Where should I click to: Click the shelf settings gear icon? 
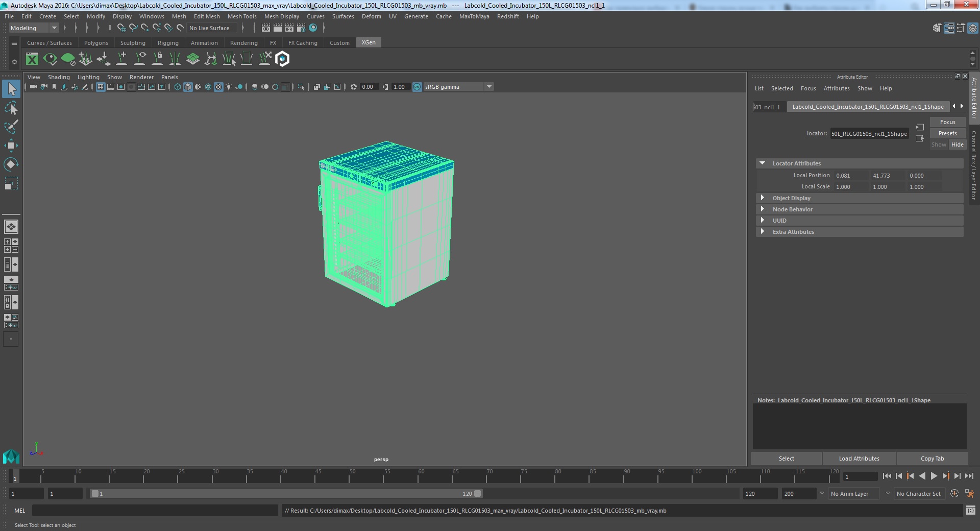click(14, 62)
